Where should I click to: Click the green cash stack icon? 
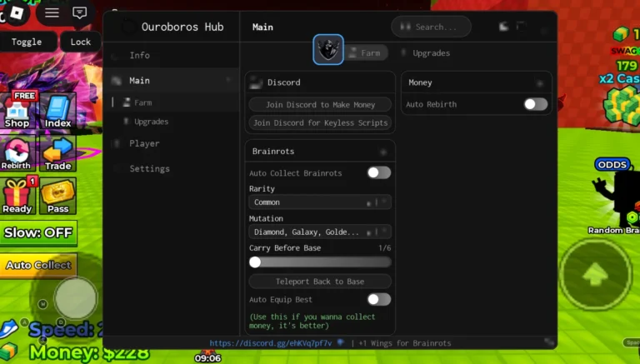pos(622,106)
